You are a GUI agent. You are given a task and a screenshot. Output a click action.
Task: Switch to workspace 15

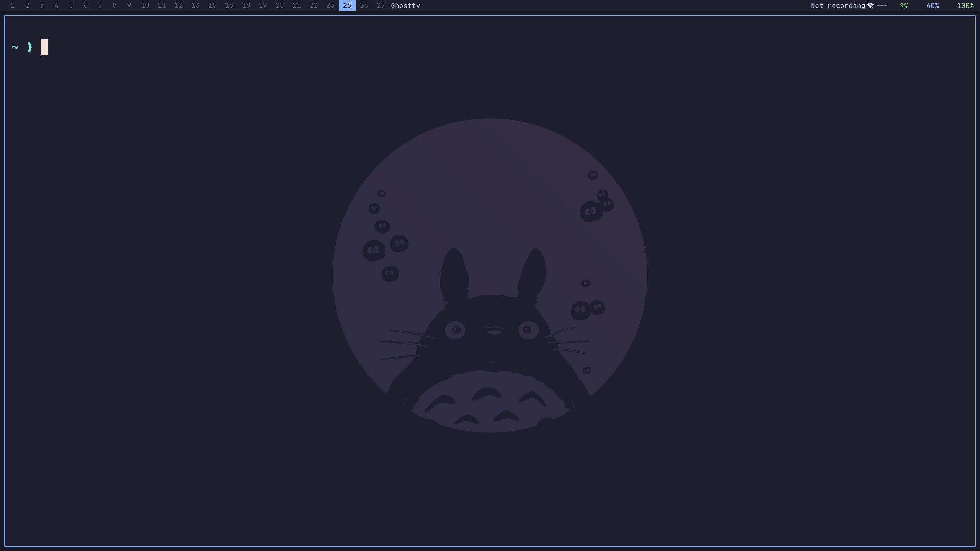[212, 5]
